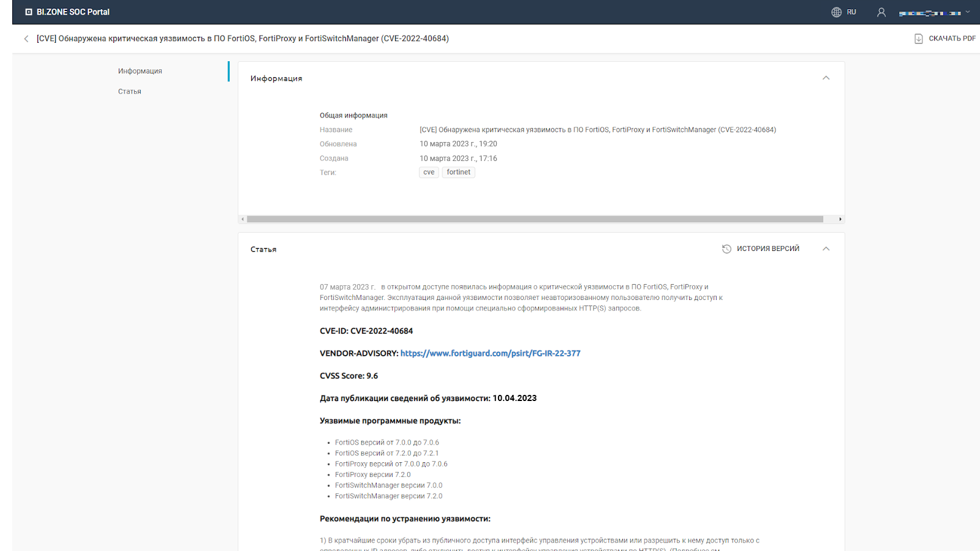Click the scrollbar right arrow
980x551 pixels.
coord(840,219)
